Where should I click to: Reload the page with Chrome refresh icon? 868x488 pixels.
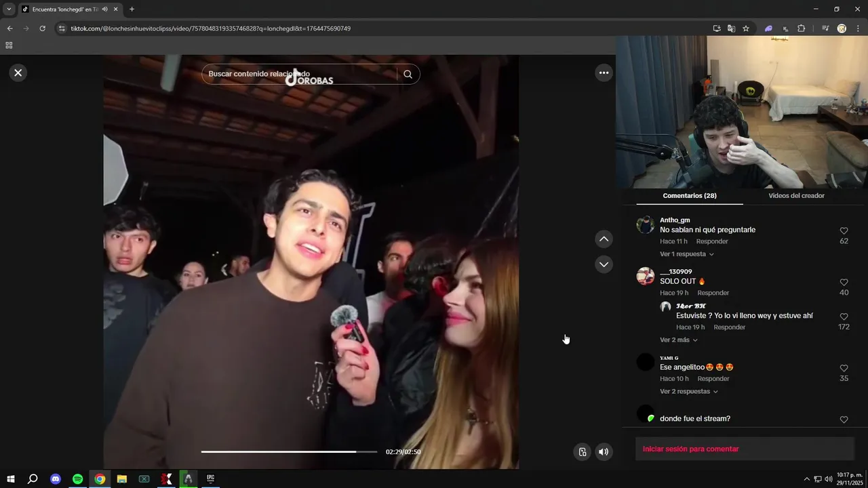[42, 28]
